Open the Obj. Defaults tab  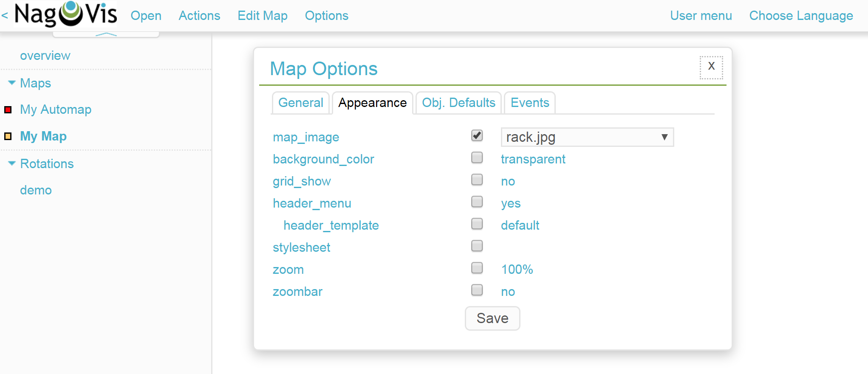tap(458, 103)
